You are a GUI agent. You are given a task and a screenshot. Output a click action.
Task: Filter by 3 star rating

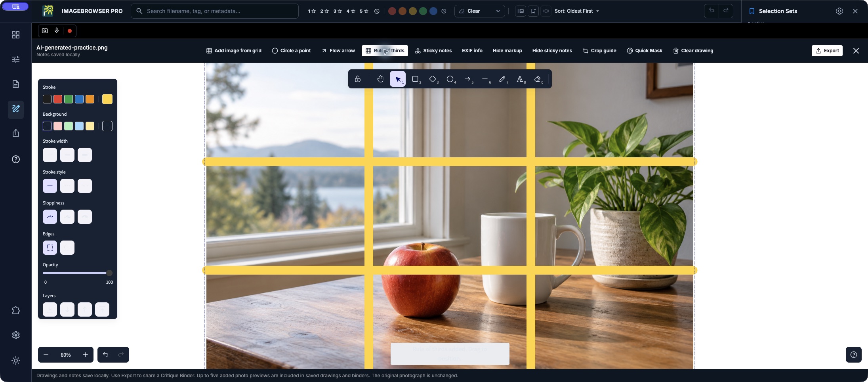[x=338, y=11]
